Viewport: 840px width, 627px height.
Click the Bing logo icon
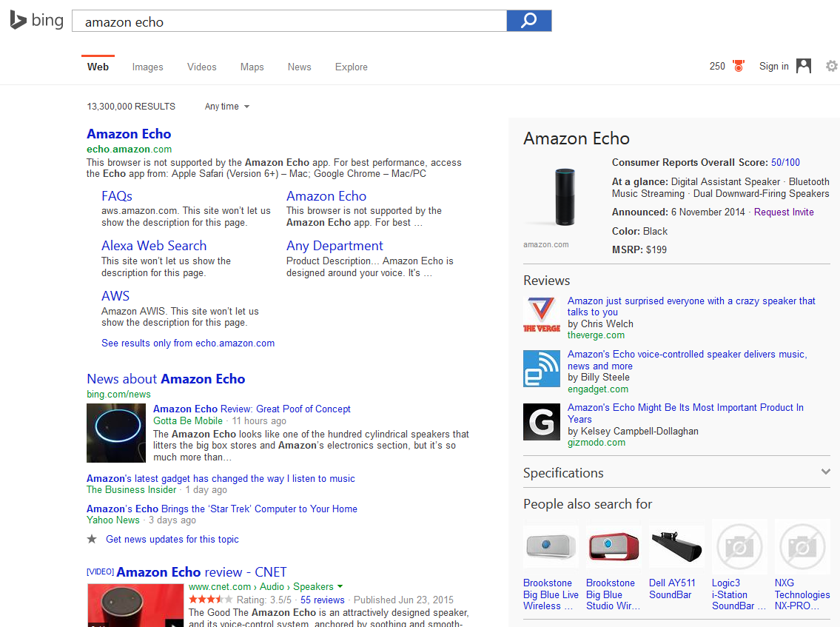[x=19, y=20]
